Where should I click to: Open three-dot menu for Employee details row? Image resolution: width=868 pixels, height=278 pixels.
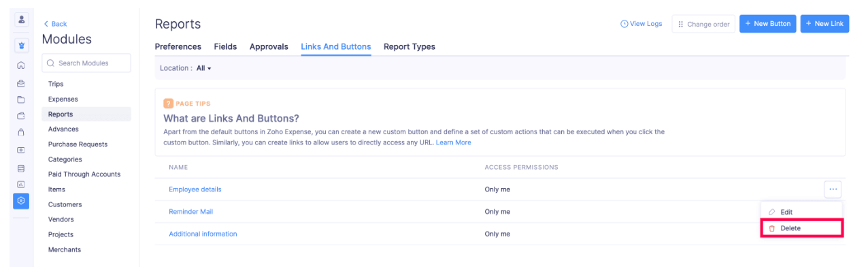[x=833, y=189]
